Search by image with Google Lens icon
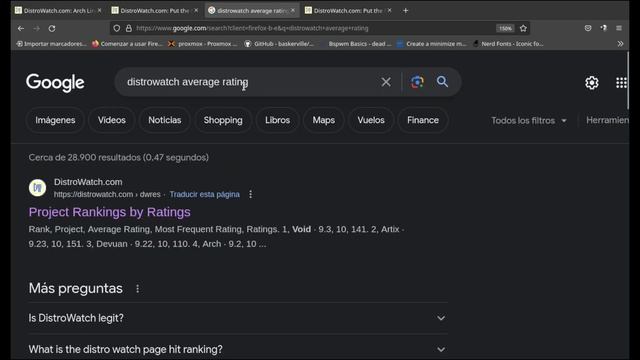Image resolution: width=640 pixels, height=360 pixels. pyautogui.click(x=417, y=82)
